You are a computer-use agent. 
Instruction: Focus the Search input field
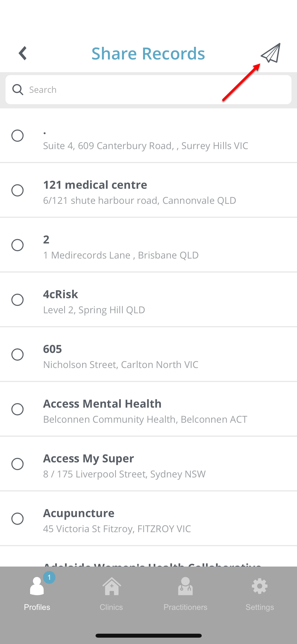[x=148, y=90]
